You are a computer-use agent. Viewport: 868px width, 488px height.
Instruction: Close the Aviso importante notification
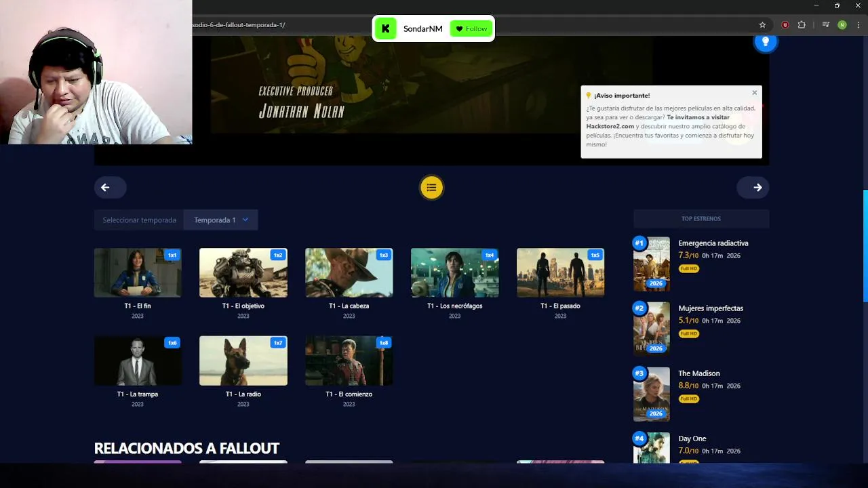tap(754, 93)
